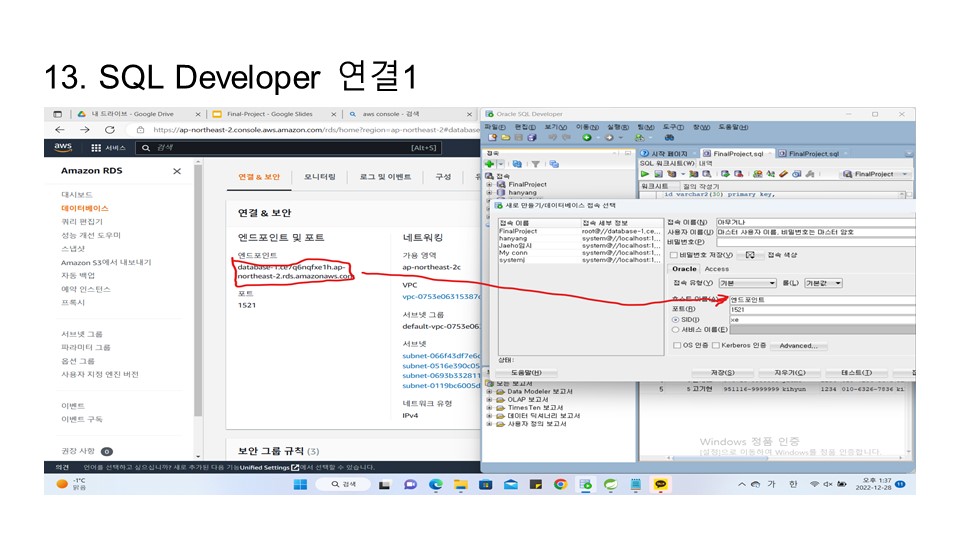Expand the TimesTen 보고서 node

point(490,408)
